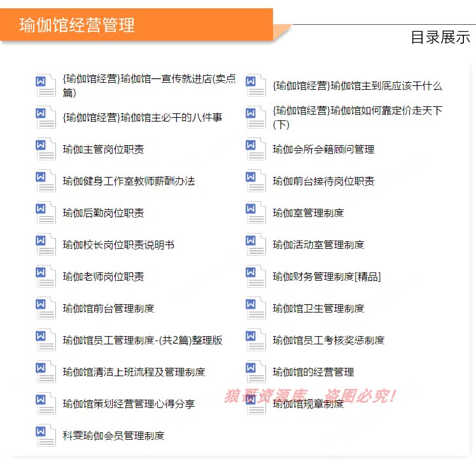Click the file name {瑜伽馆经营}瑜伽馆一宣传就进店(卖点篇)
This screenshot has height=464, width=476.
coord(149,86)
